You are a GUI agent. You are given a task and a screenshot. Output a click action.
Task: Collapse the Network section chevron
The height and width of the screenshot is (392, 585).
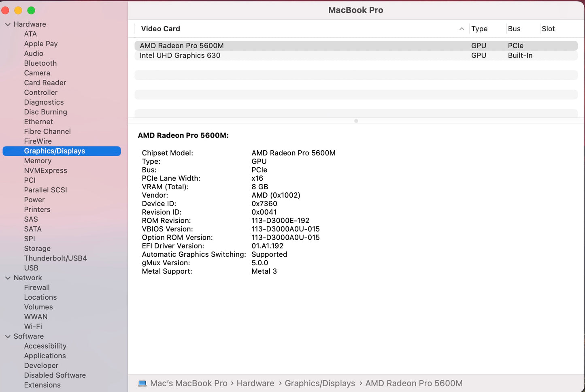click(8, 278)
